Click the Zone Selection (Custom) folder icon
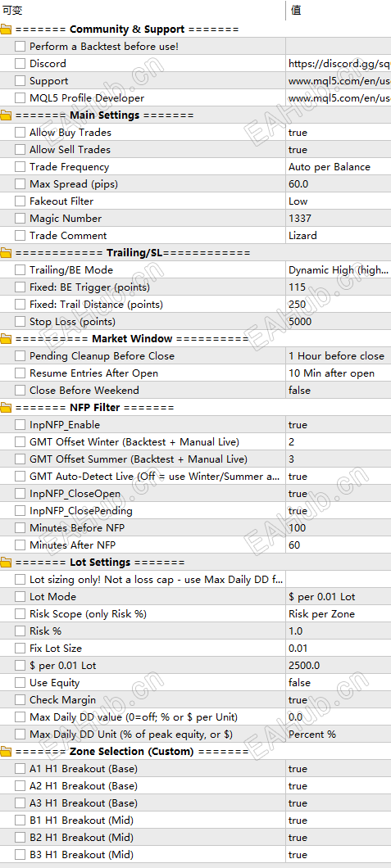This screenshot has height=868, width=391. 6,751
